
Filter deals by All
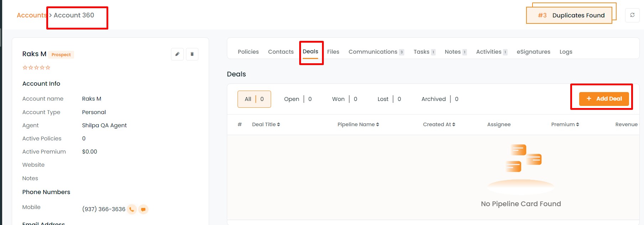tap(254, 99)
